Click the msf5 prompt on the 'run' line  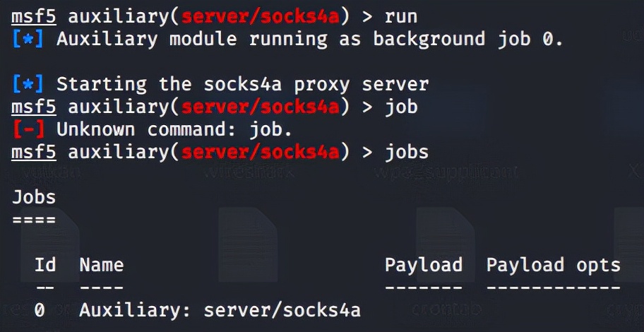(34, 17)
